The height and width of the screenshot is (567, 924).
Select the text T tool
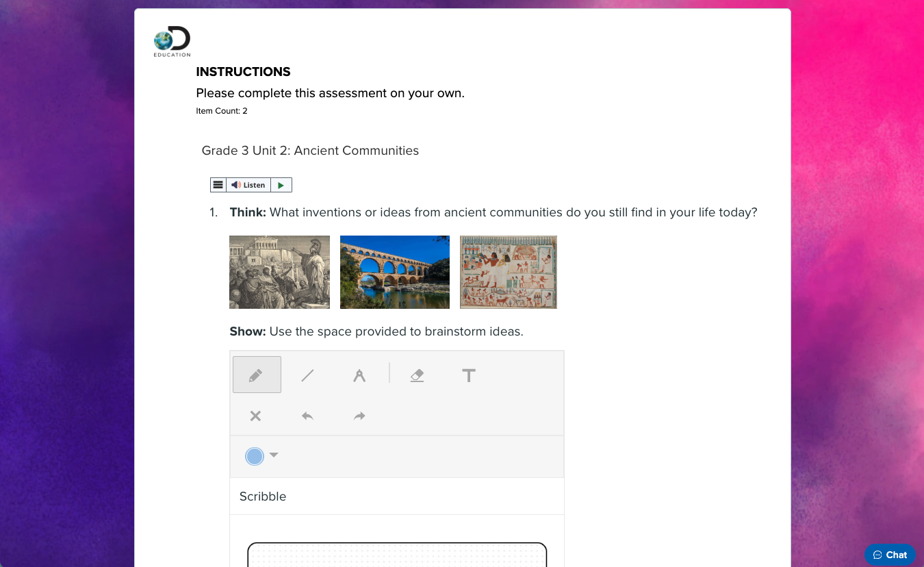click(469, 375)
